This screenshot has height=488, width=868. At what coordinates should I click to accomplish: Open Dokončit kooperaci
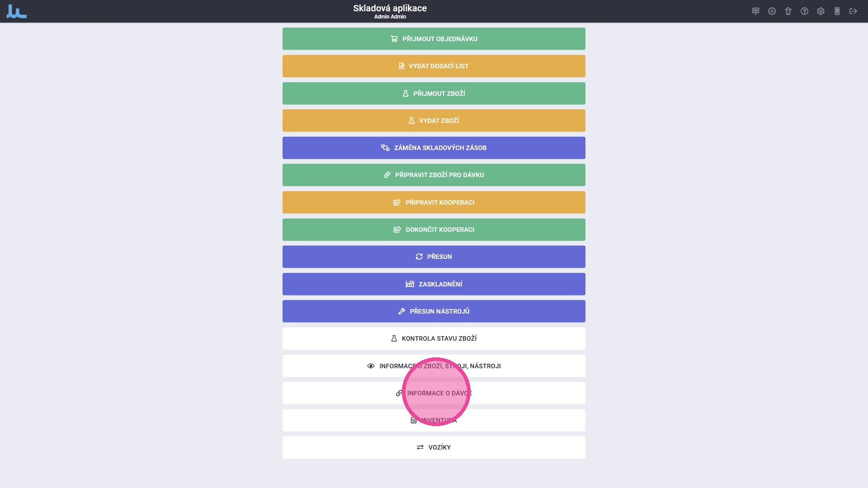pyautogui.click(x=434, y=230)
